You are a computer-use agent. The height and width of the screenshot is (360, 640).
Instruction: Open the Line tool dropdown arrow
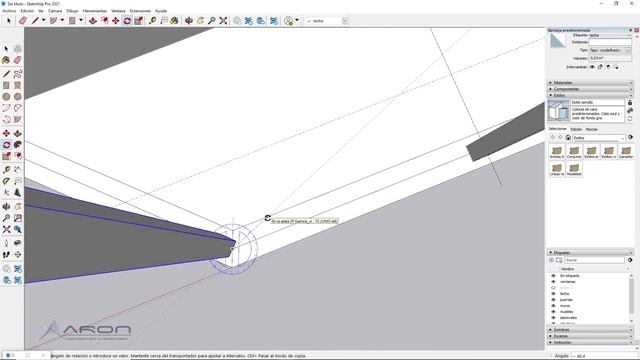pyautogui.click(x=43, y=20)
